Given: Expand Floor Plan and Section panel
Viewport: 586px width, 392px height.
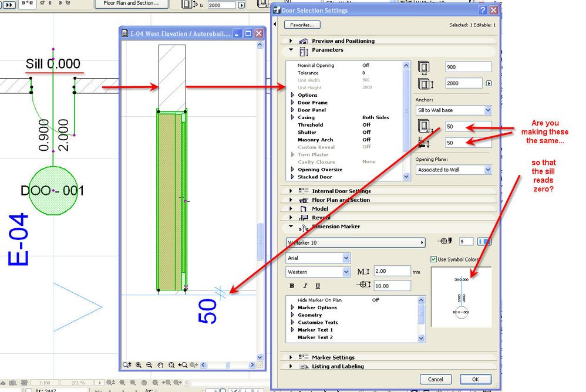Looking at the screenshot, I should (x=291, y=200).
